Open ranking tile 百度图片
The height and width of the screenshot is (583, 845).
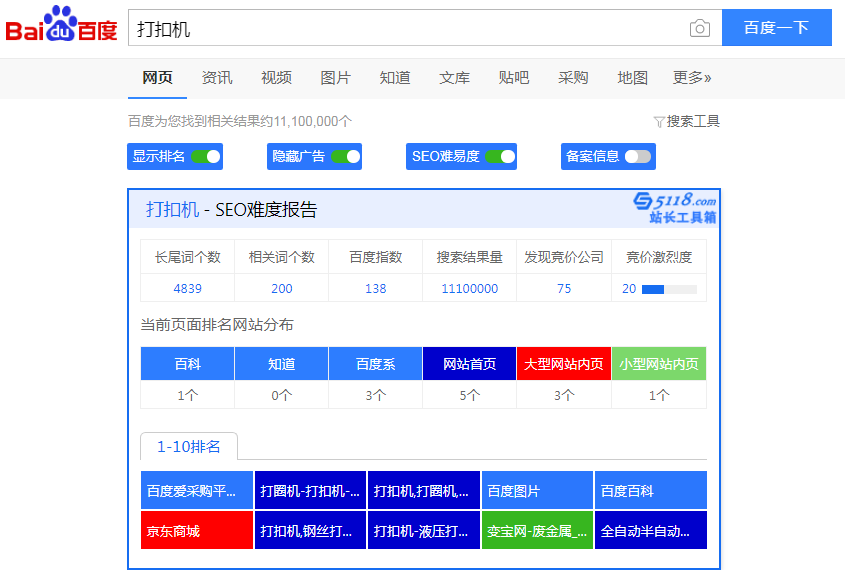(537, 490)
